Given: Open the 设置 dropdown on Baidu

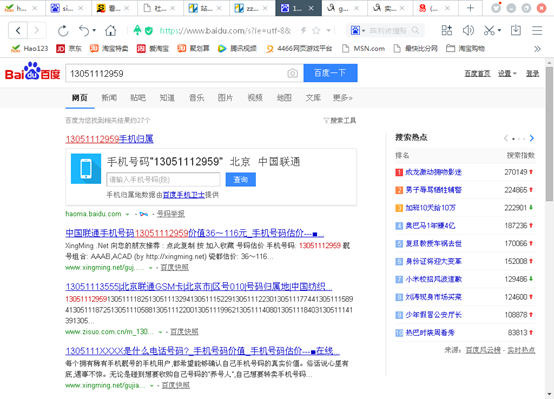Looking at the screenshot, I should tap(507, 74).
